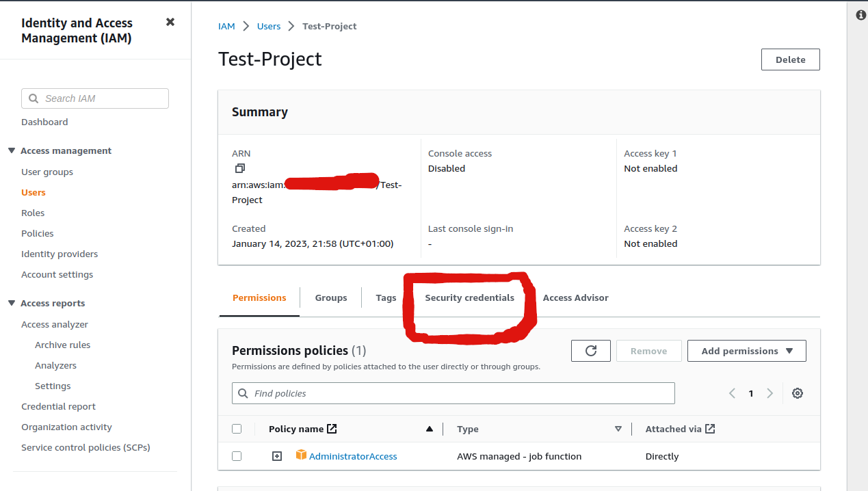Click external link icon beside Policy name

[332, 429]
